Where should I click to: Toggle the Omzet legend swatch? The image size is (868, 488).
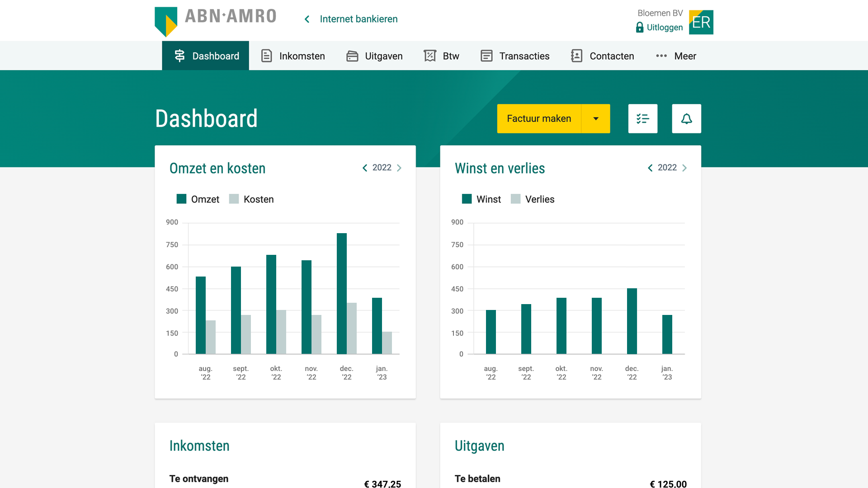pyautogui.click(x=181, y=199)
